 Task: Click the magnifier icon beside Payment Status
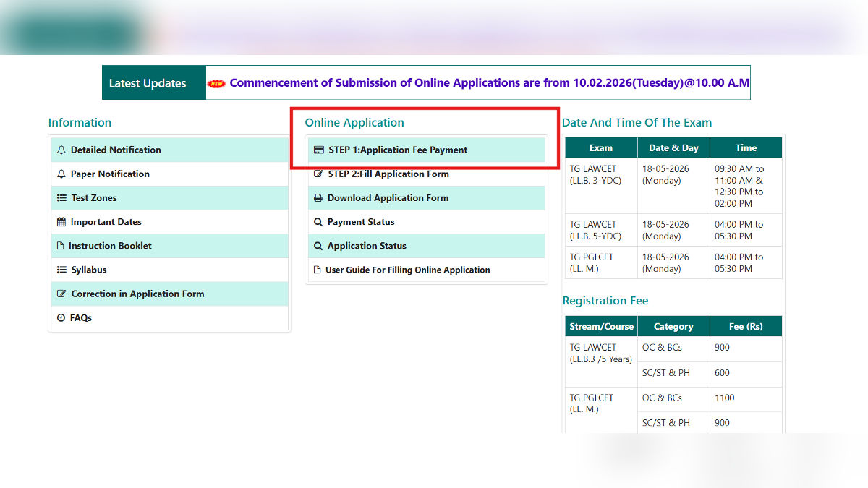pos(318,221)
